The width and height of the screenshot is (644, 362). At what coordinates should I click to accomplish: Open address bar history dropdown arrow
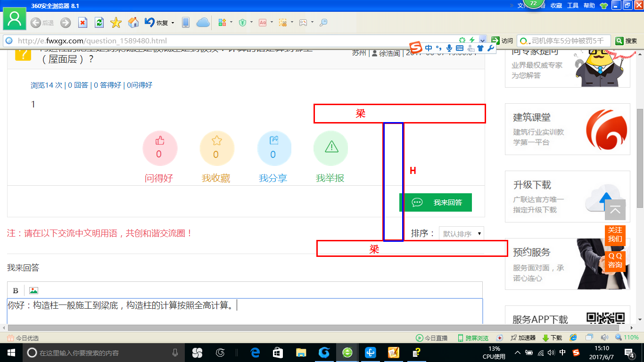pyautogui.click(x=483, y=41)
